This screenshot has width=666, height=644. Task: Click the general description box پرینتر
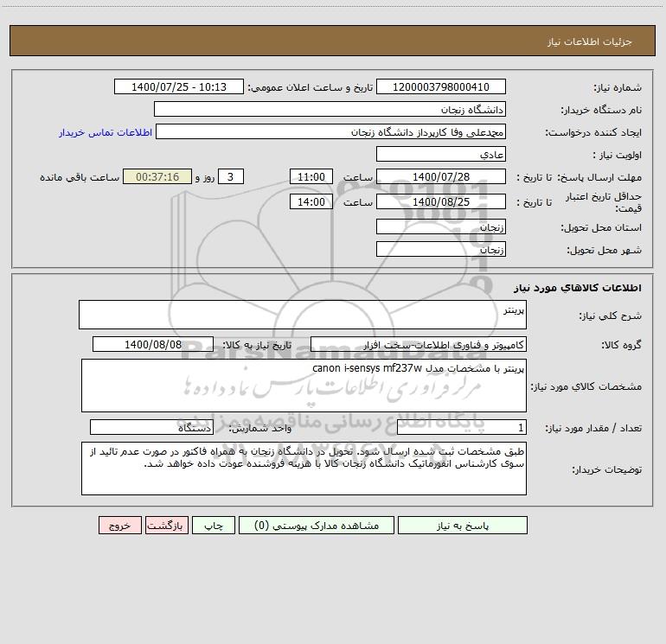(x=303, y=315)
